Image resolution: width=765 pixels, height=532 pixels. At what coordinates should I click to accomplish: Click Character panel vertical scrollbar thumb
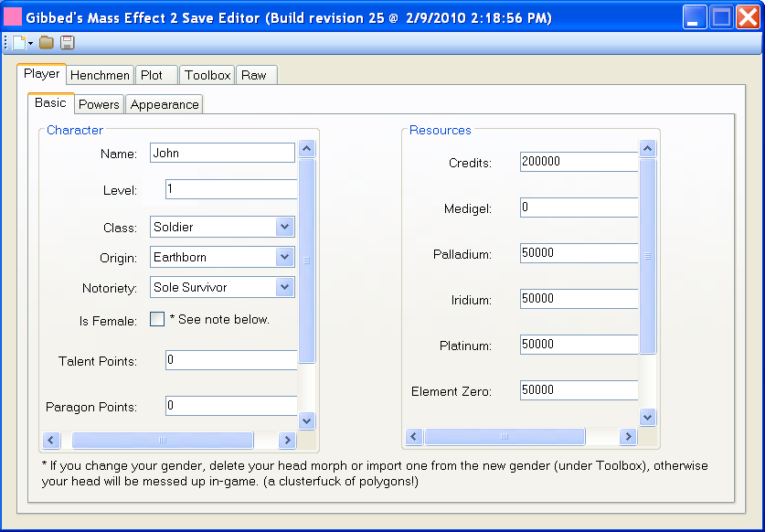tap(306, 261)
